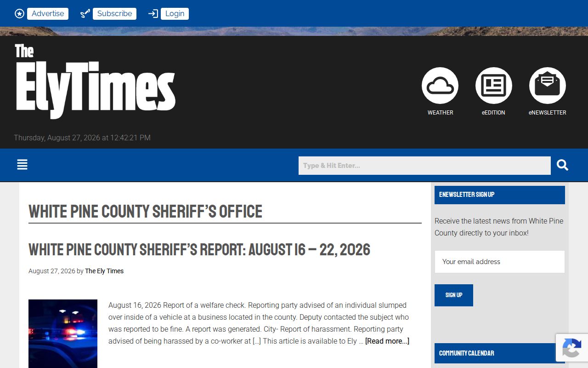Click the police lights article thumbnail
This screenshot has width=588, height=368.
click(63, 333)
